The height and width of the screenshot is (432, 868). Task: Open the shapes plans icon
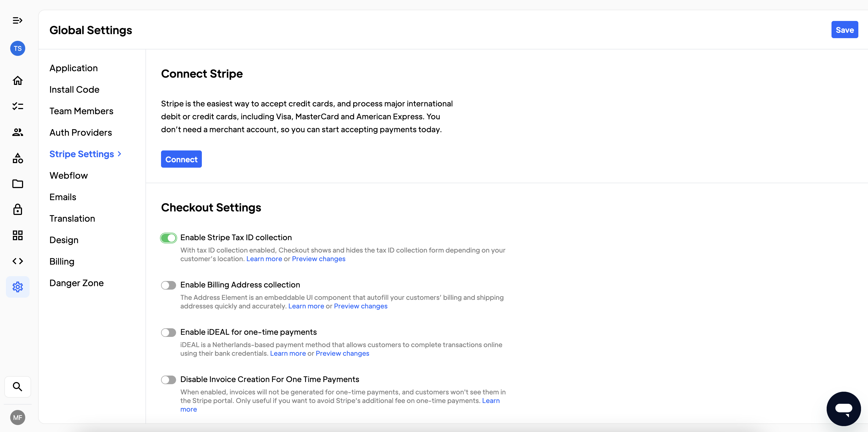[x=17, y=158]
